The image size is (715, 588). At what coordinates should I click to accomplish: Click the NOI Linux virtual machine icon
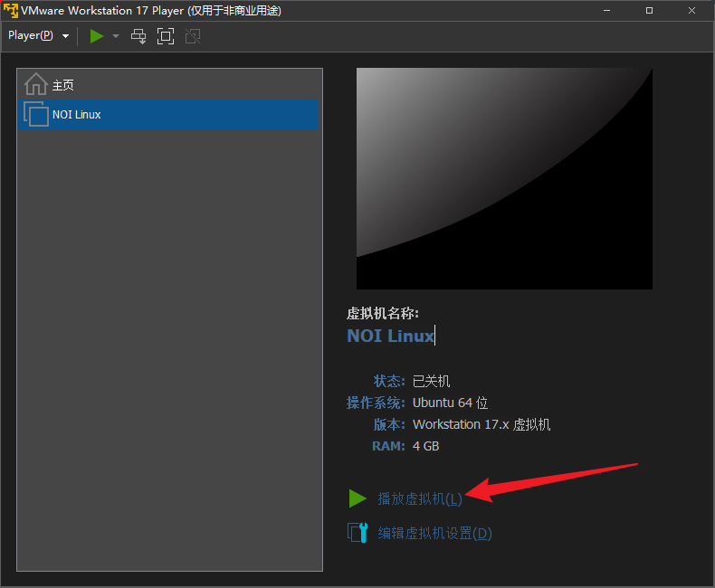35,115
